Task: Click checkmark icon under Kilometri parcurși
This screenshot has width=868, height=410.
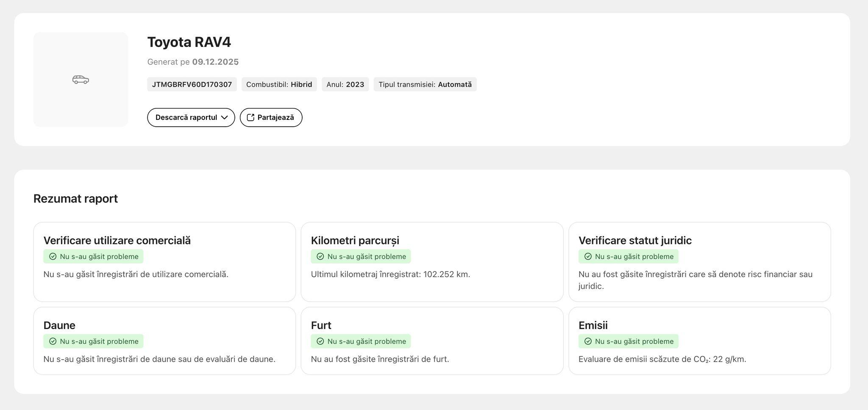Action: point(320,257)
